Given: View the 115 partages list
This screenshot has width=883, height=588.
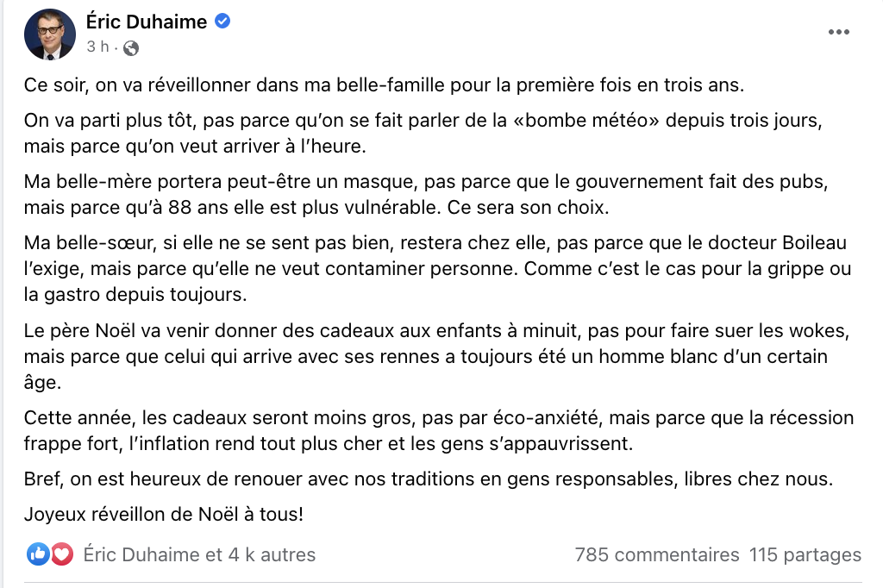Looking at the screenshot, I should pyautogui.click(x=805, y=554).
